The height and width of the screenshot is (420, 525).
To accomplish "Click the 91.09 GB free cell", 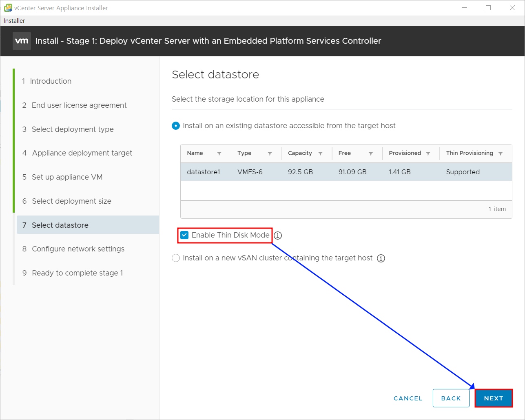I will pyautogui.click(x=352, y=172).
